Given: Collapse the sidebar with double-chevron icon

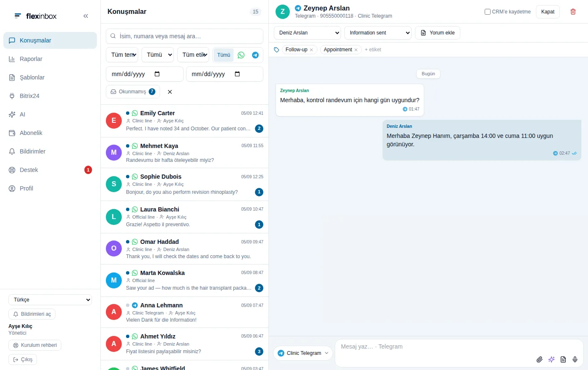Looking at the screenshot, I should 86,16.
